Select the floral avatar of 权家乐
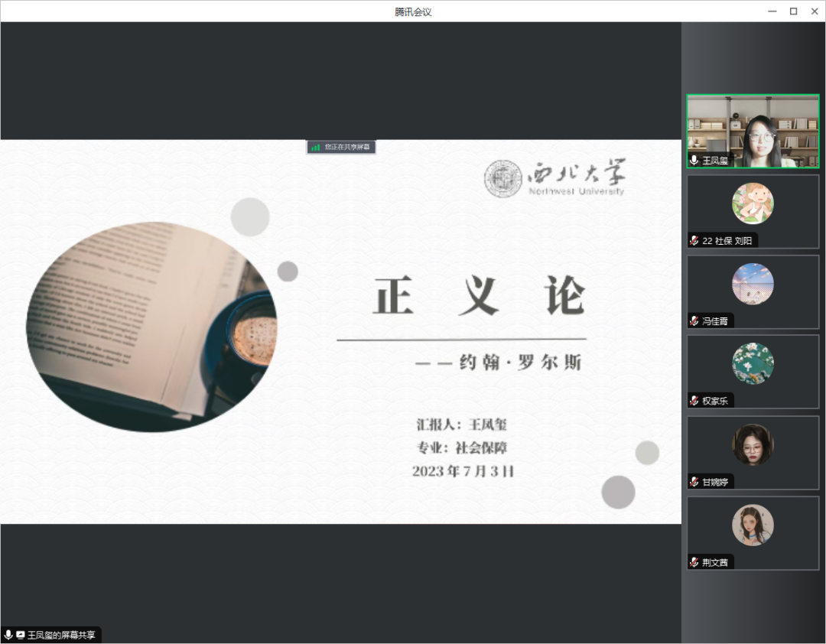 pyautogui.click(x=753, y=363)
